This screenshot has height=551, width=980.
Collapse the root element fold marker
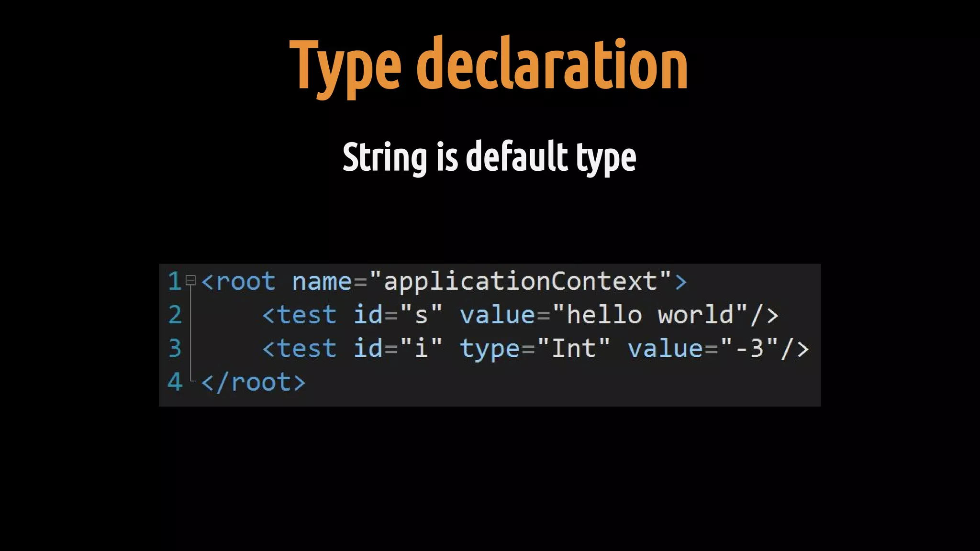pyautogui.click(x=190, y=280)
